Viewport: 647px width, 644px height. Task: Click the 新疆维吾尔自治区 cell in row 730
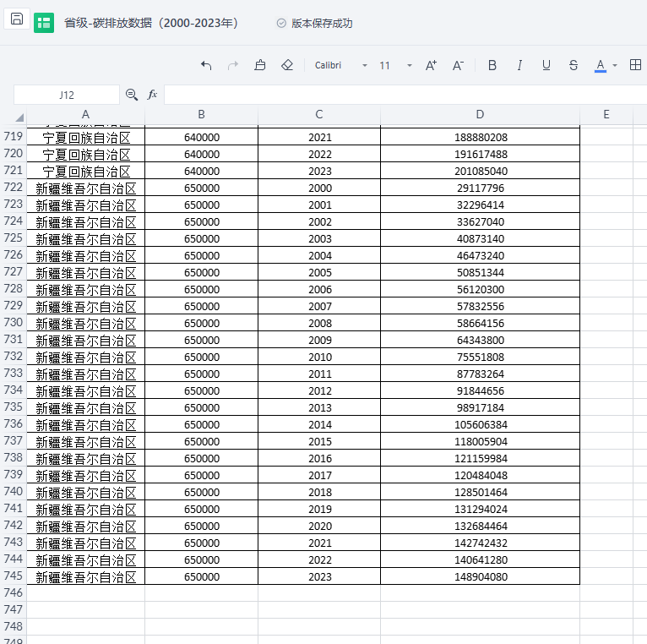[x=86, y=323]
